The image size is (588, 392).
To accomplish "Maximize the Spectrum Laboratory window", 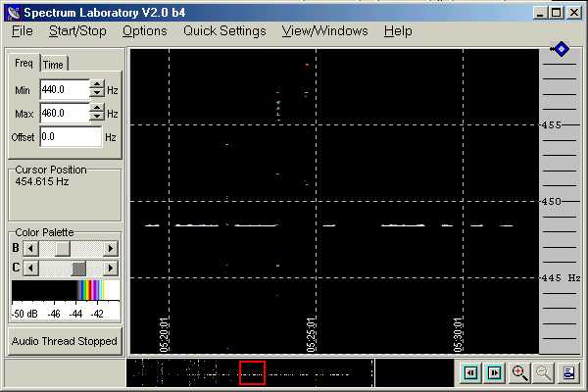I will [x=557, y=13].
